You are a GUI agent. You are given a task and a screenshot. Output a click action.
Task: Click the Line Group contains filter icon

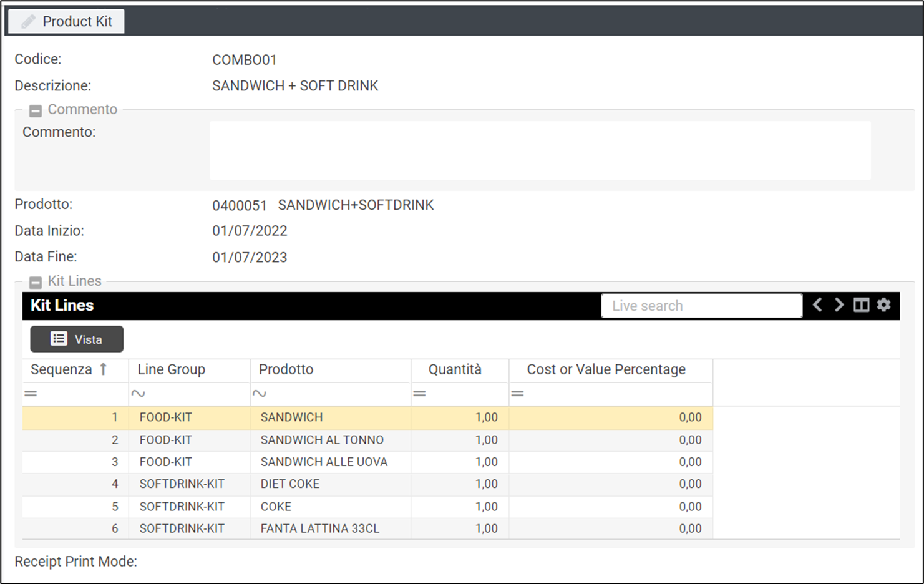(138, 394)
